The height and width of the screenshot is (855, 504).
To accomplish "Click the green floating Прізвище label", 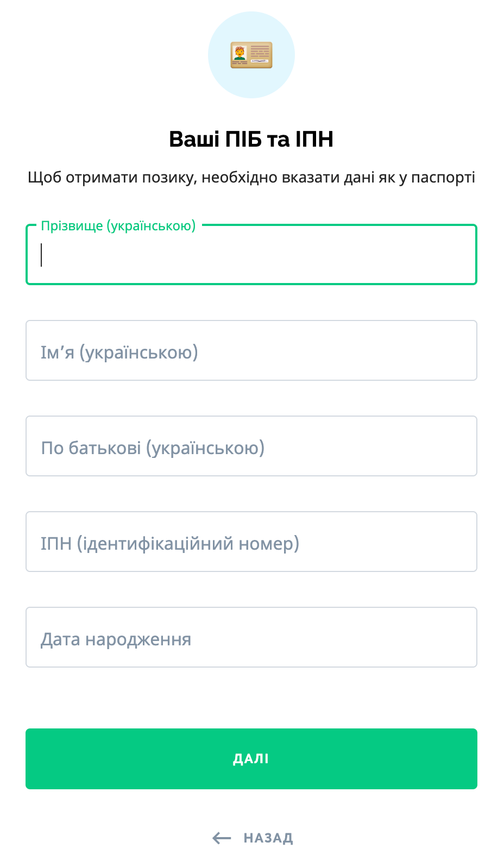I will [118, 225].
